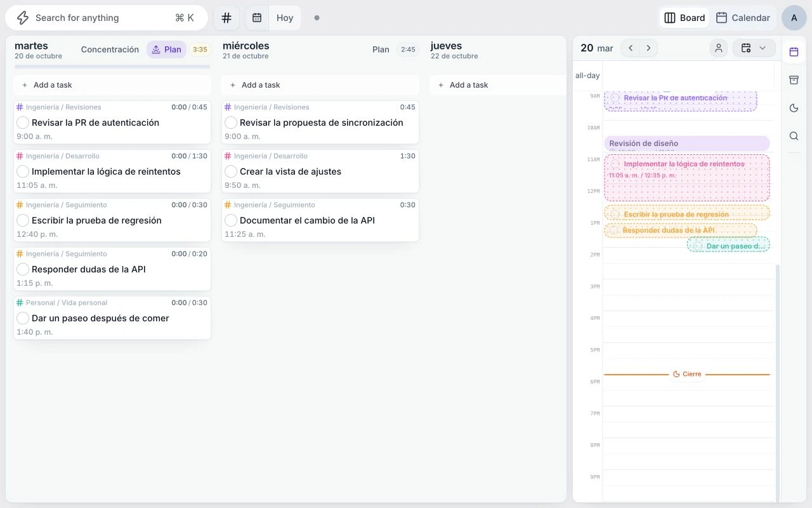Select Dar un paseo calendar block

coord(728,245)
